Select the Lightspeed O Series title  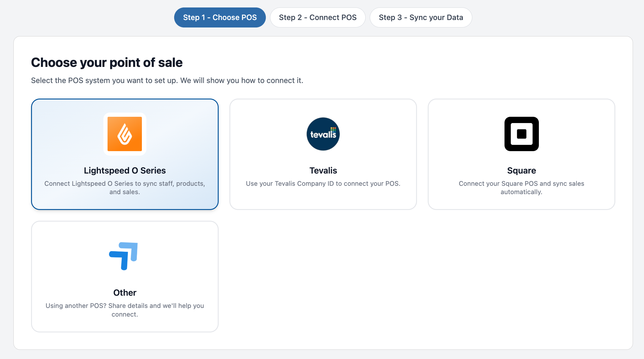click(125, 170)
